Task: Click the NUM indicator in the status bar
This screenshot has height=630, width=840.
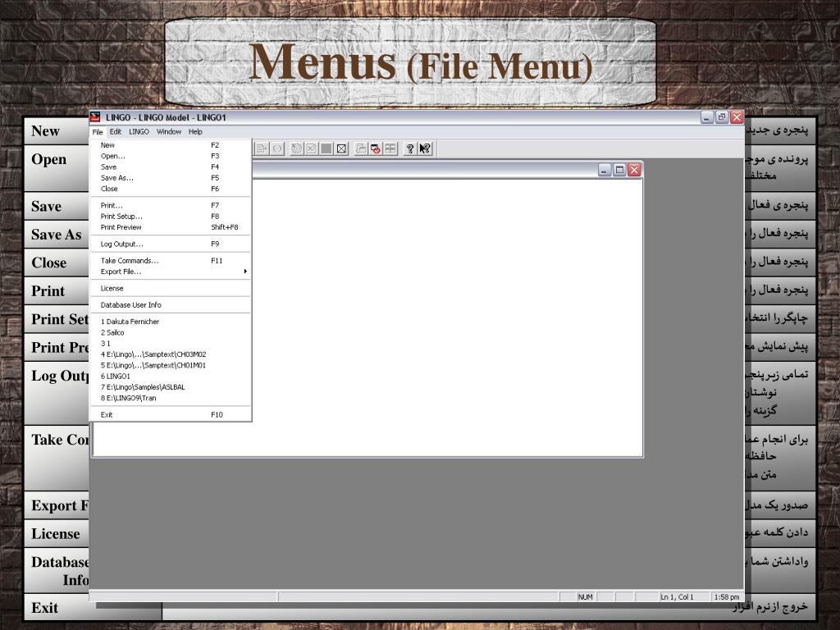Action: click(585, 597)
